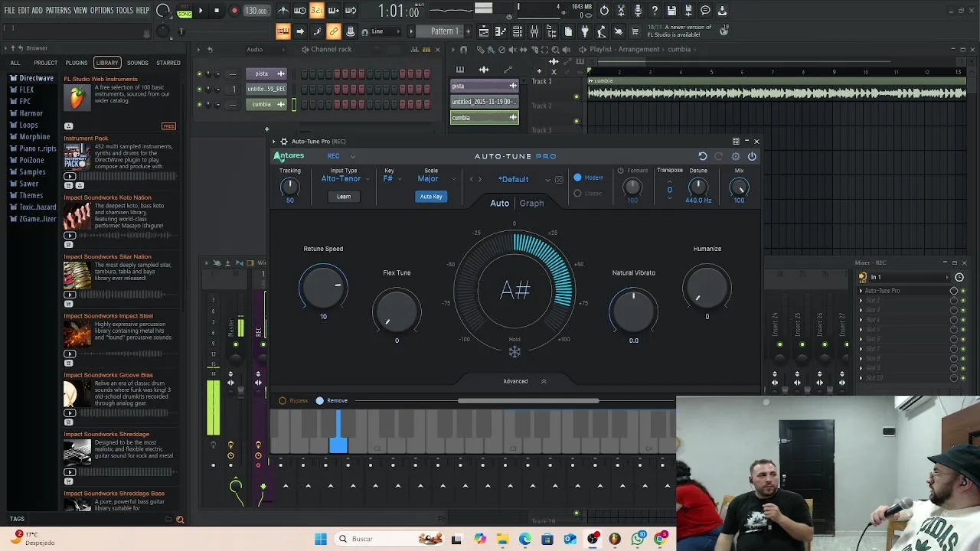This screenshot has width=980, height=551.
Task: Open the OPTIONS menu
Action: coord(102,11)
